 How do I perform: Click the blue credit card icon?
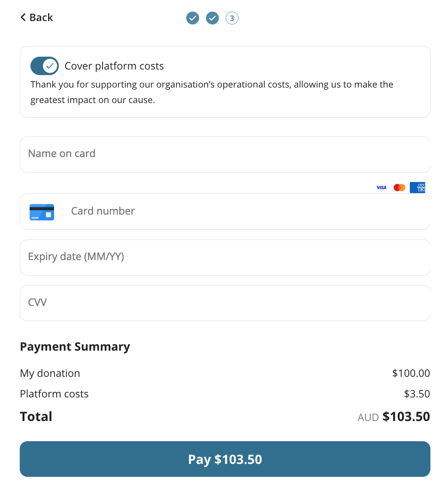(x=42, y=212)
